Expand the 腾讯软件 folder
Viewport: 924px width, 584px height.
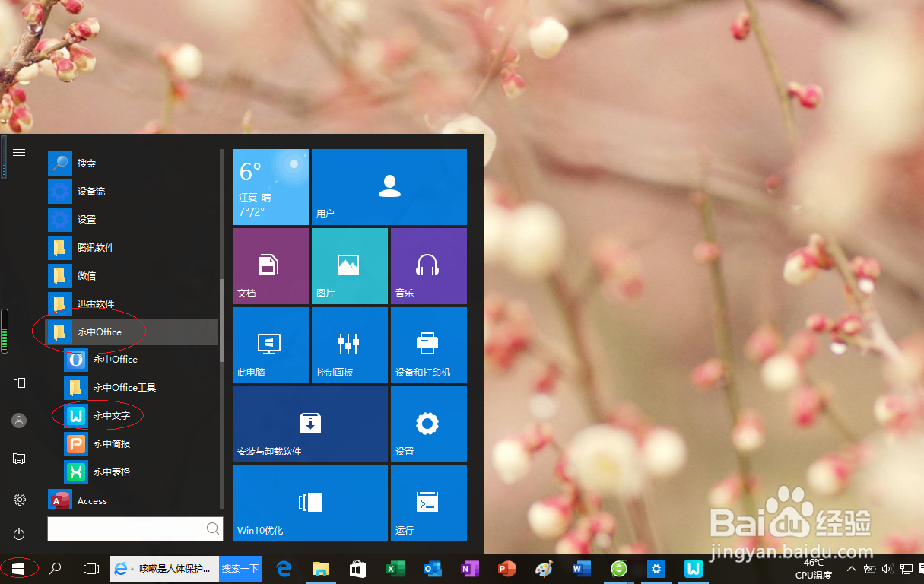click(133, 248)
